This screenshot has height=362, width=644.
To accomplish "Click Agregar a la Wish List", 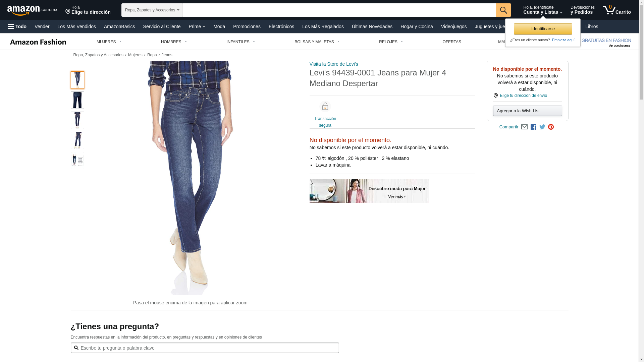I will coord(527,111).
